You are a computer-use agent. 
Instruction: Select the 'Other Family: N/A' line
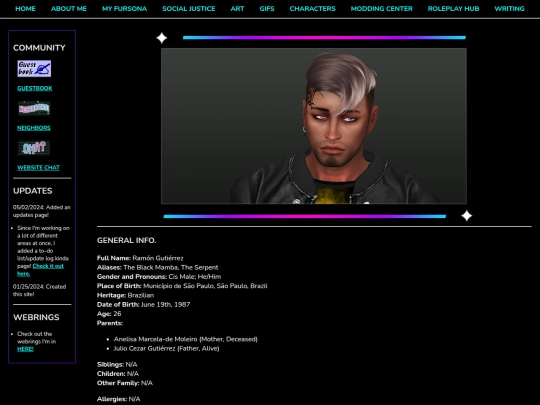point(125,383)
